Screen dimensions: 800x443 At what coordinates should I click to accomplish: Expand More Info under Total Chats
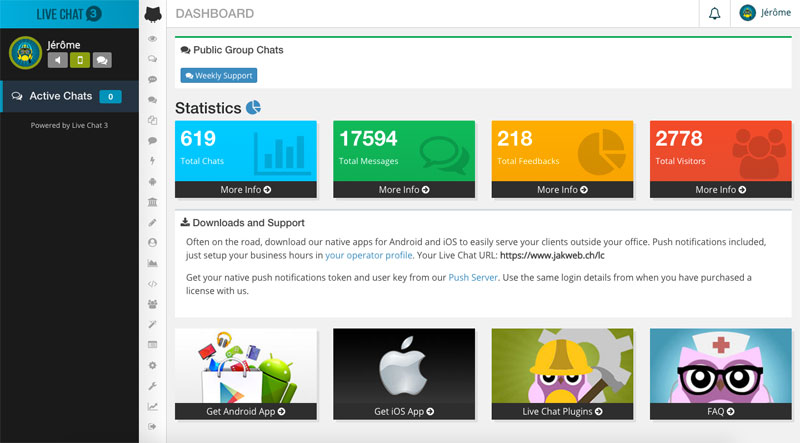(x=246, y=189)
